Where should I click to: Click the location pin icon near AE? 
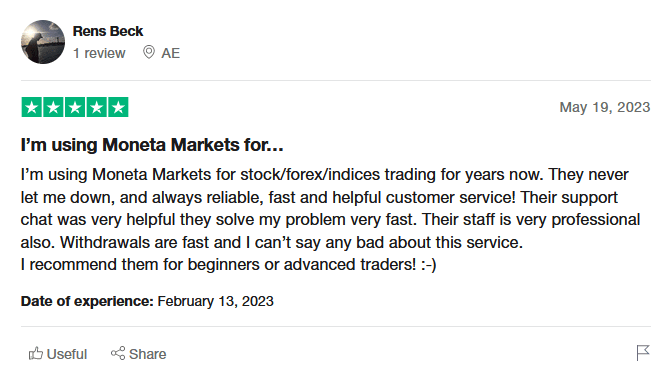point(149,52)
